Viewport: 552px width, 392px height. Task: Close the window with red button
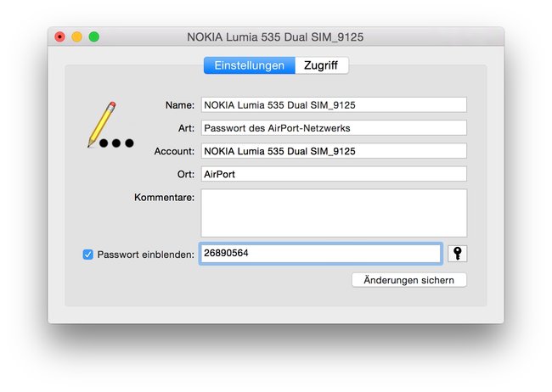click(59, 36)
